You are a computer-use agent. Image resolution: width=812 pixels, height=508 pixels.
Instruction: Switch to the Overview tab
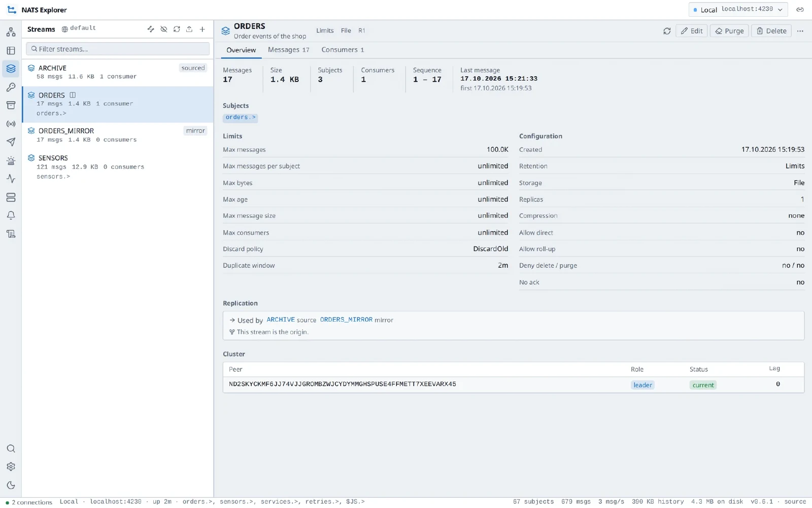[241, 50]
